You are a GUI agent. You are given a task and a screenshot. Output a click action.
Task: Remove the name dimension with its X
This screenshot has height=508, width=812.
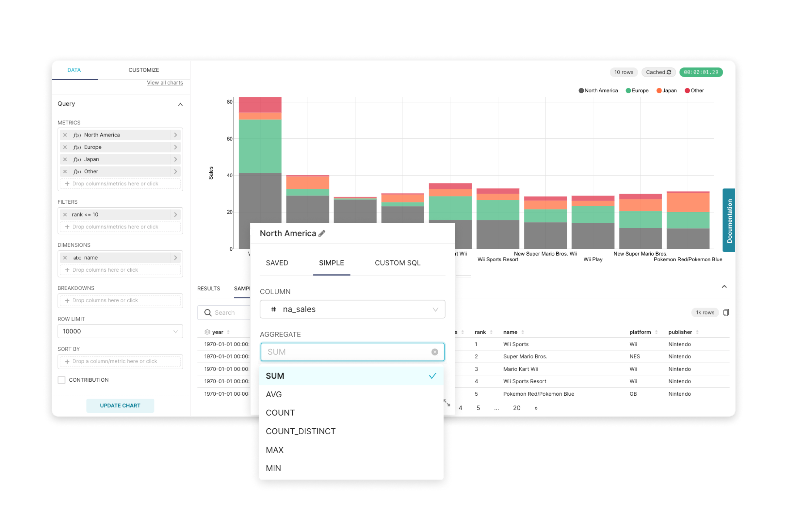[65, 258]
